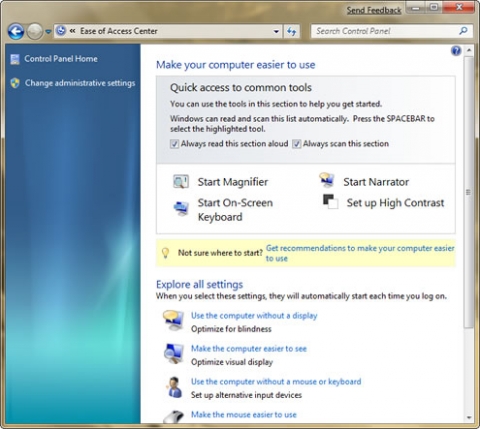Click the High Contrast squares icon
Screen dimensions: 480x429
click(x=331, y=202)
